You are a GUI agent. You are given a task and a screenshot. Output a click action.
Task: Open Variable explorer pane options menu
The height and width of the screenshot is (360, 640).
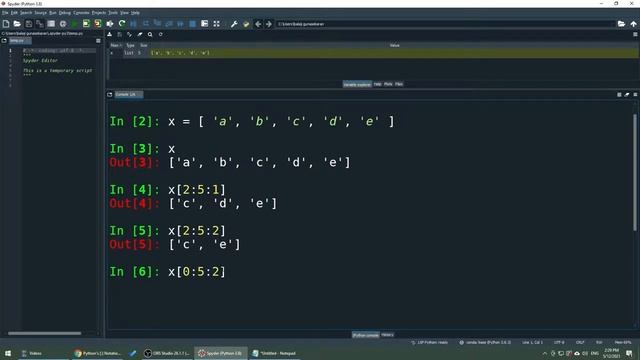[635, 35]
